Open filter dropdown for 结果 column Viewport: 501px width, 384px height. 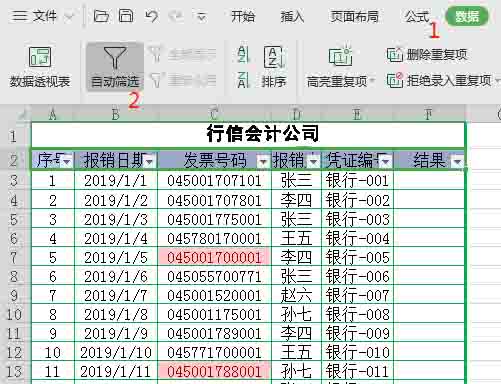pos(457,162)
